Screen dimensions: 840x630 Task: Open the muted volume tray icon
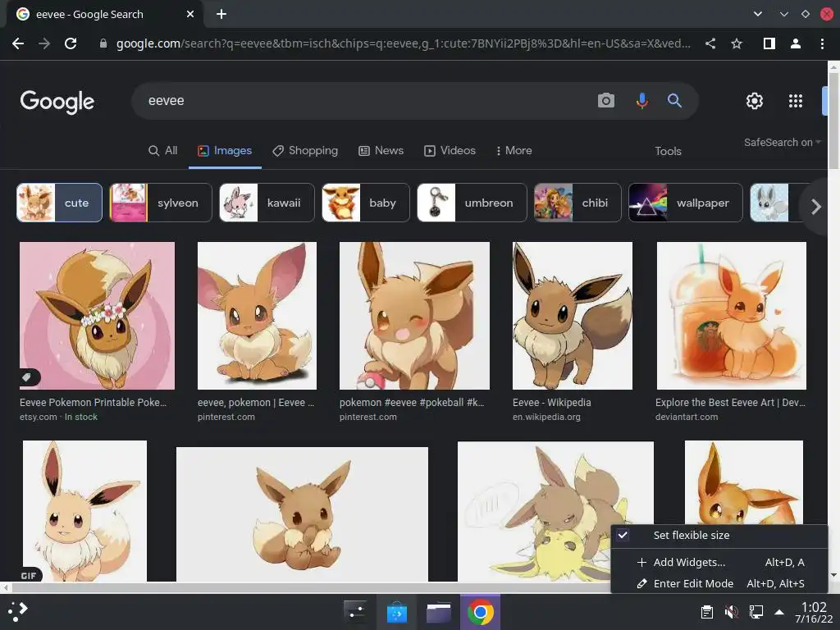731,612
